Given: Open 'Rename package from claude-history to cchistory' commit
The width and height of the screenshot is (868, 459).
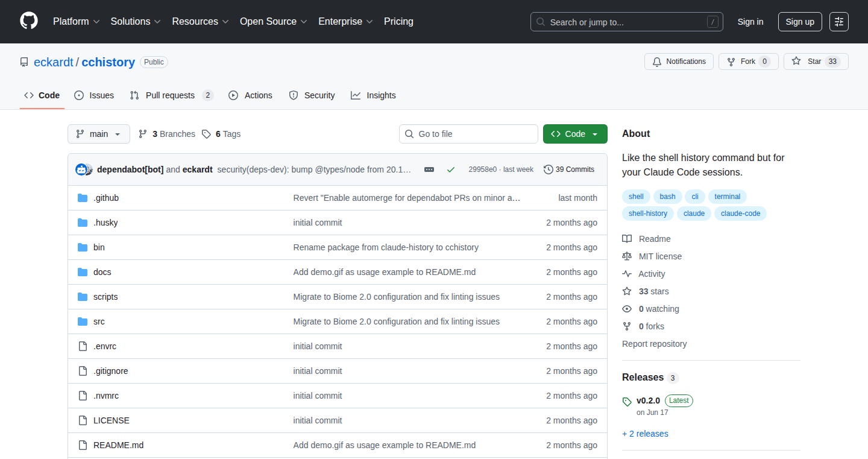Looking at the screenshot, I should [386, 247].
